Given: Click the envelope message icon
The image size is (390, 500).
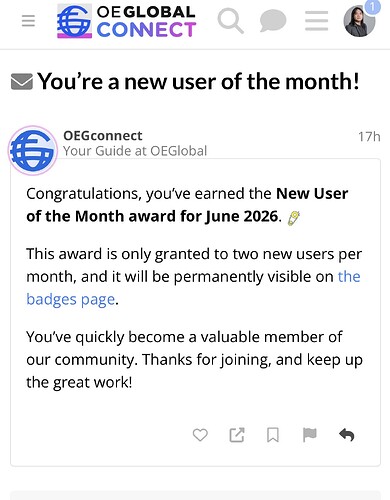Looking at the screenshot, I should point(22,82).
